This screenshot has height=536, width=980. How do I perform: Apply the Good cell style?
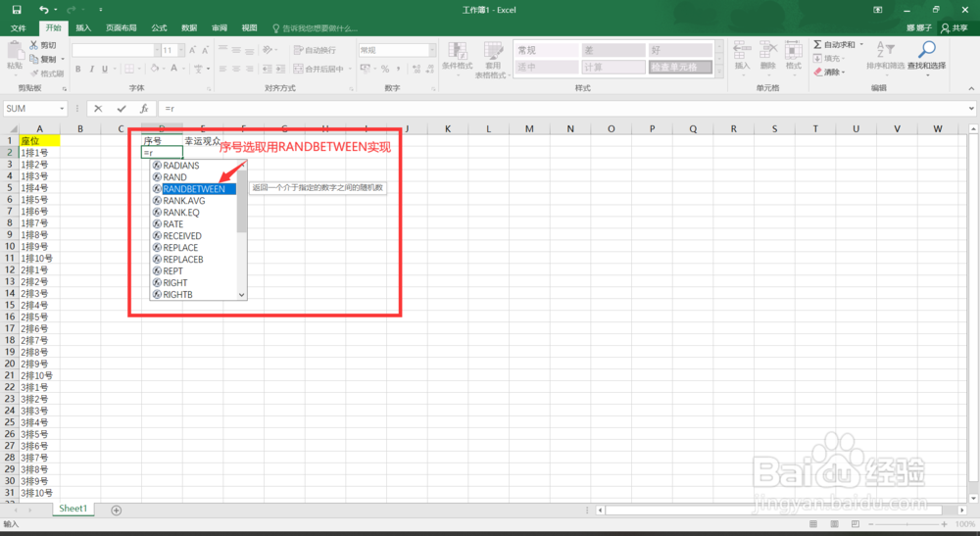(x=680, y=50)
